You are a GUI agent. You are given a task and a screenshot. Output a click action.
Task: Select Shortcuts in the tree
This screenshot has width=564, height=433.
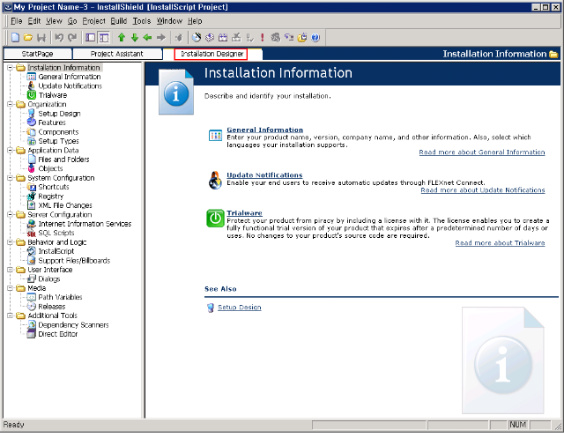click(x=54, y=187)
